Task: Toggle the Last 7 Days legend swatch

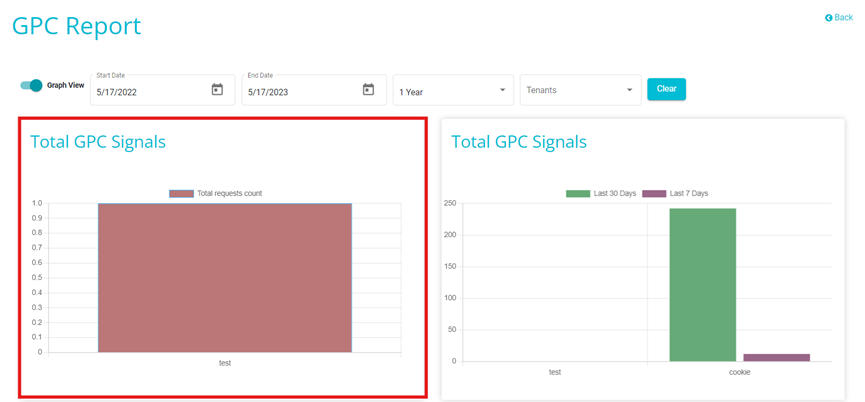Action: (x=654, y=194)
